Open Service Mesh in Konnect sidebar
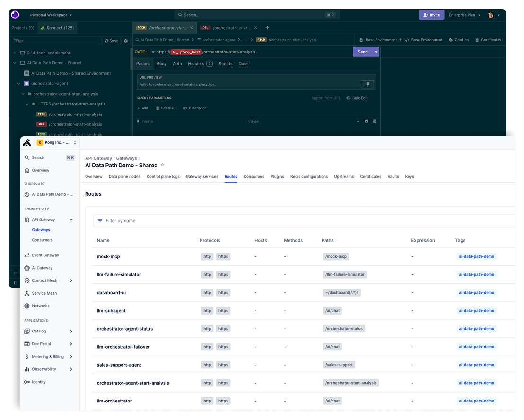This screenshot has width=524, height=420. point(41,293)
